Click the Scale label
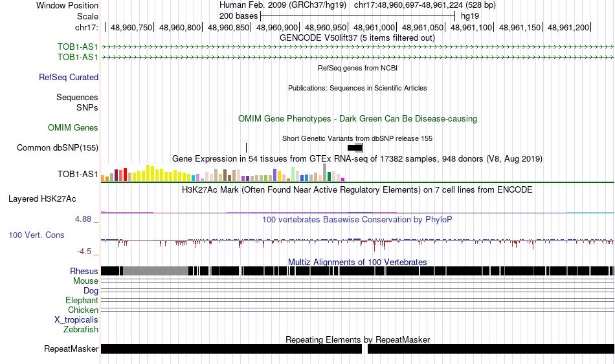Screen dimensions: 615x364 [x=88, y=16]
